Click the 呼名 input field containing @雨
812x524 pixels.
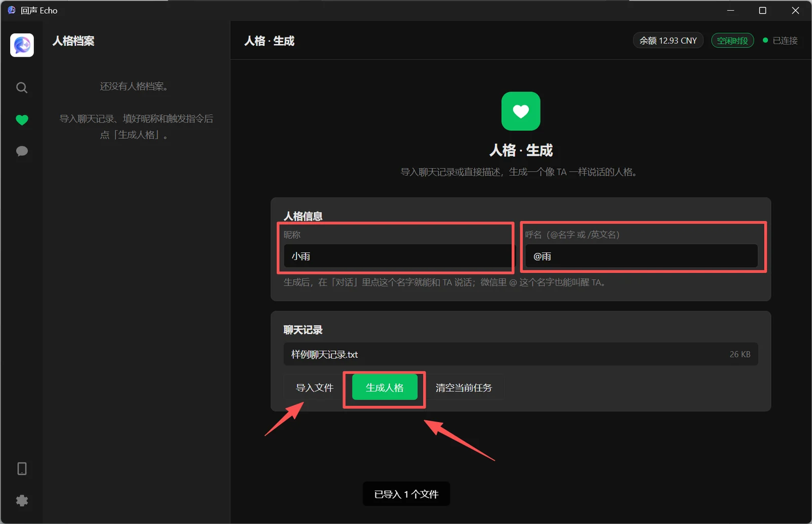pyautogui.click(x=641, y=256)
